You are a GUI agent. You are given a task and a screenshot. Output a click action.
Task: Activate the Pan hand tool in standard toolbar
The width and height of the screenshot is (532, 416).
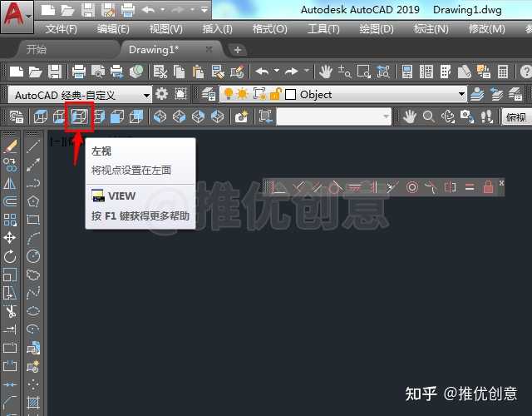[326, 72]
